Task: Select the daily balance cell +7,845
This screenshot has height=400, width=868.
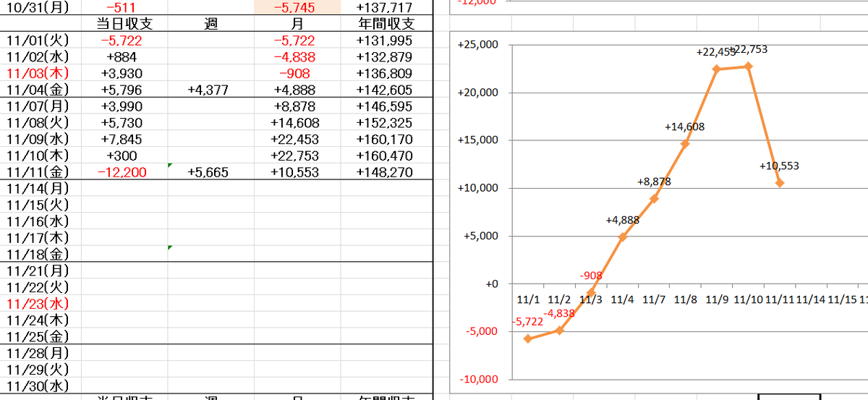Action: click(x=124, y=139)
